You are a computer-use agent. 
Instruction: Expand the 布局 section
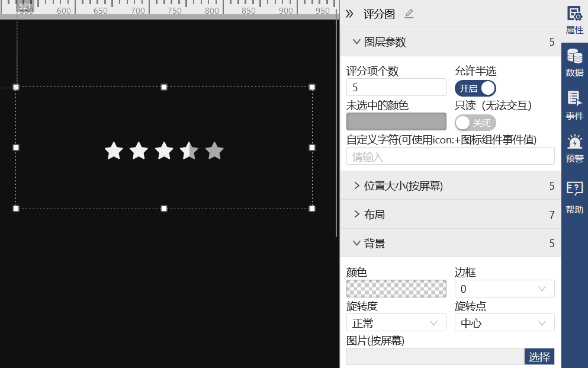click(x=451, y=215)
